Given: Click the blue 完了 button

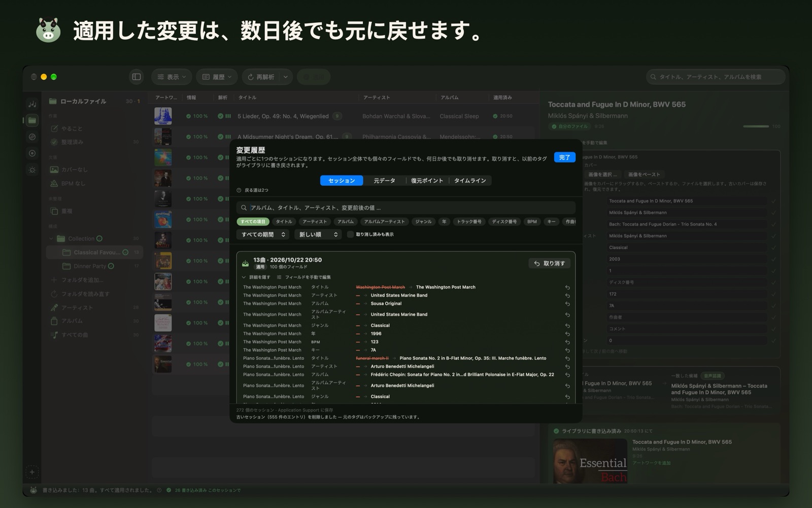Looking at the screenshot, I should pyautogui.click(x=564, y=157).
